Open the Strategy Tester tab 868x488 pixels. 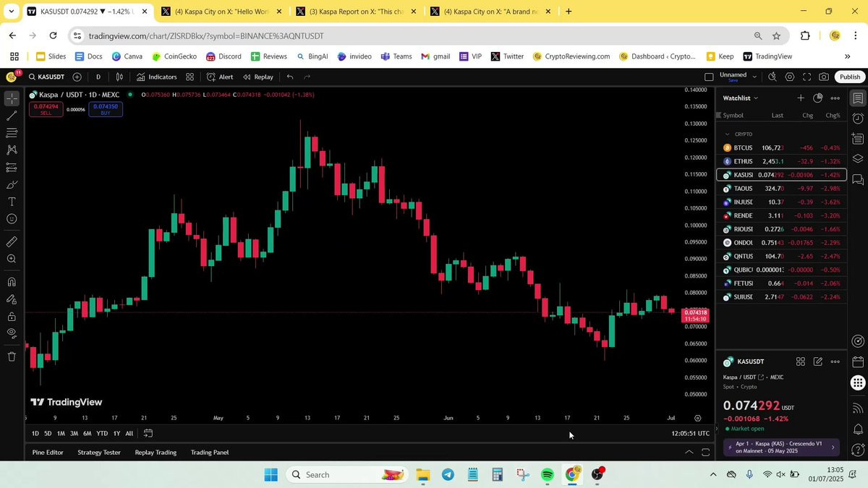tap(99, 453)
